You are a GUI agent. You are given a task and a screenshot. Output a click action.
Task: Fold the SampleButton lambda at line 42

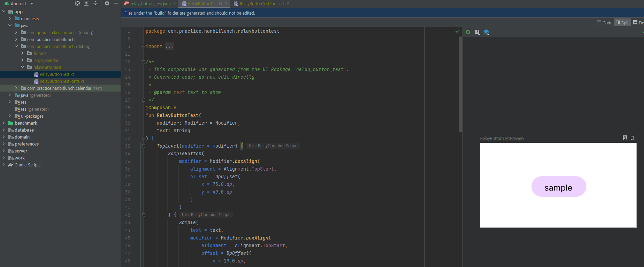[144, 215]
